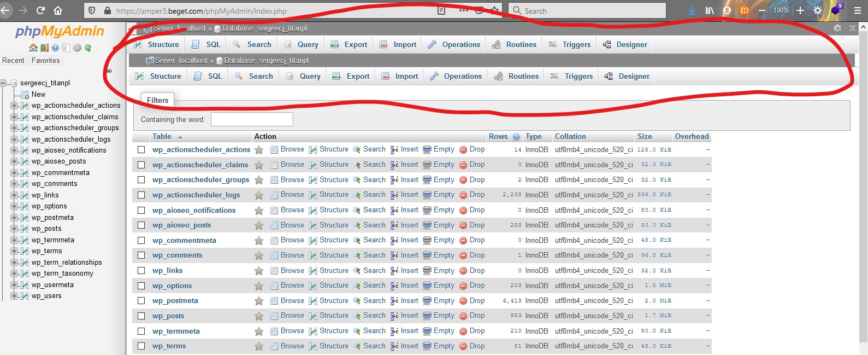Switch to the Recent tables tab

[x=13, y=61]
